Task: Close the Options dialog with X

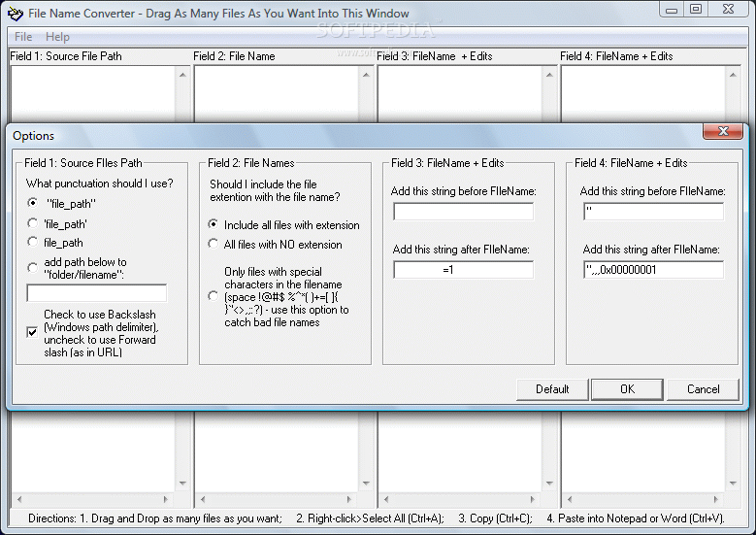Action: click(x=723, y=131)
